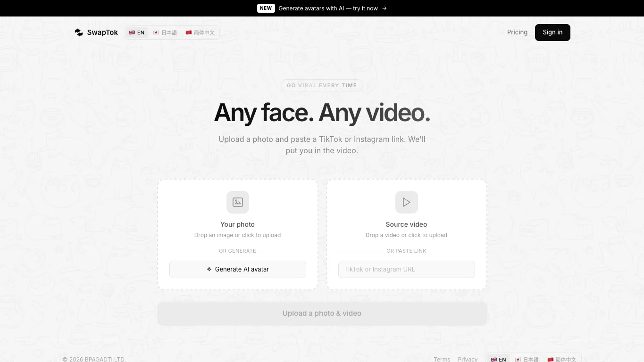Viewport: 644px width, 362px height.
Task: Select footer EN language option
Action: point(499,359)
